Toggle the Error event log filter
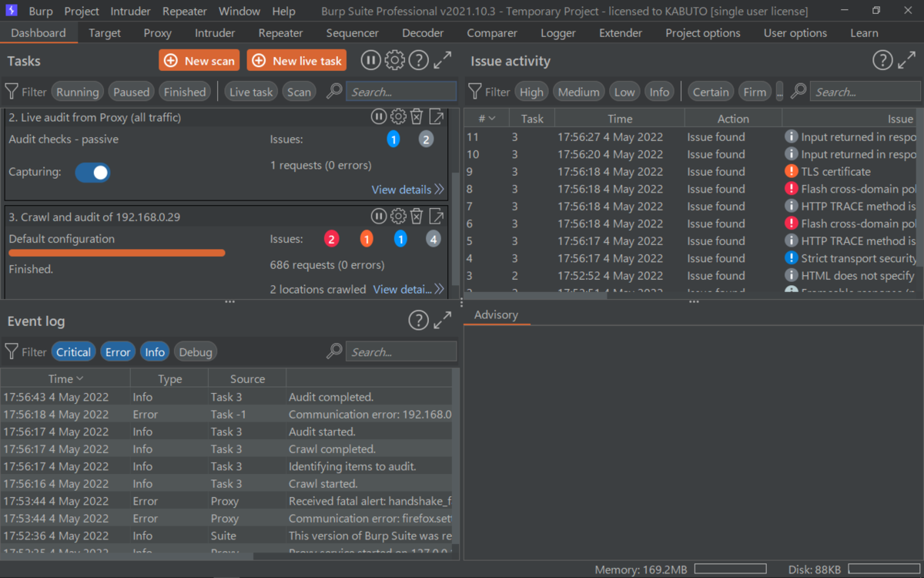924x578 pixels. click(x=118, y=352)
